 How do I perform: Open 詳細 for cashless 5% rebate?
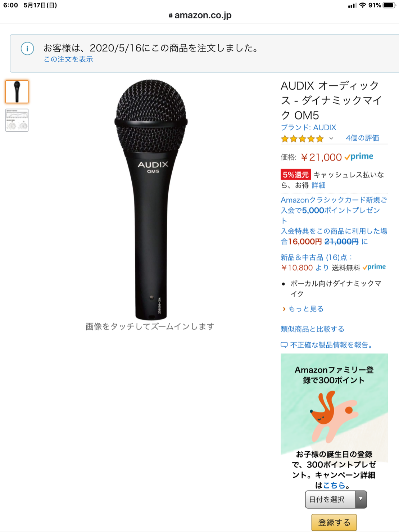318,185
